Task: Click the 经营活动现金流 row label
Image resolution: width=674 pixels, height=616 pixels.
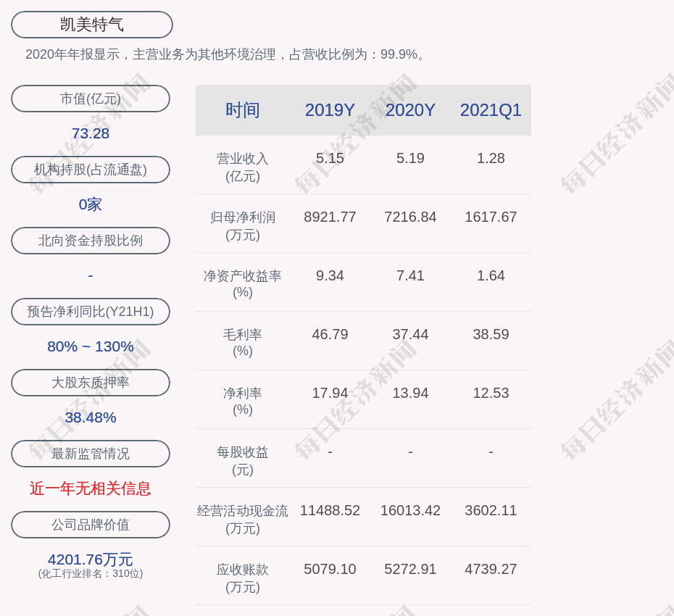Action: (x=243, y=520)
